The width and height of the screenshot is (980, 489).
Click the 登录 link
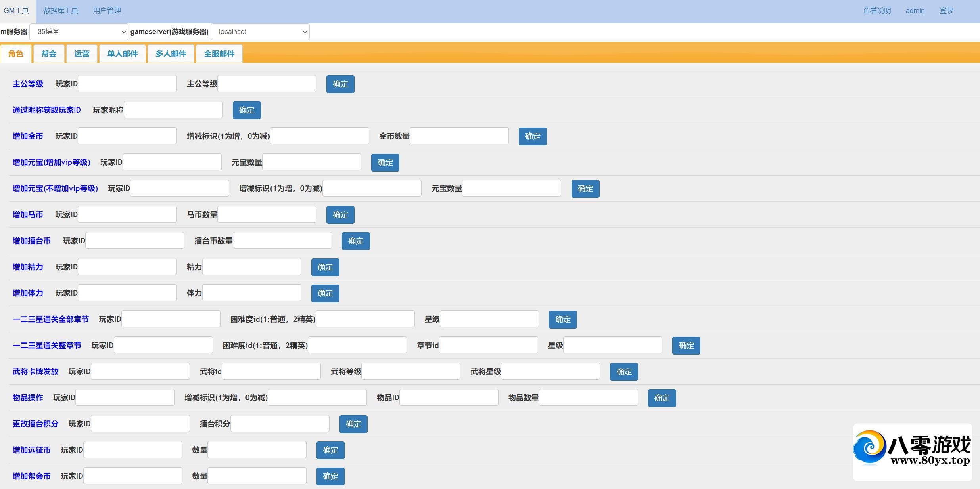click(946, 11)
